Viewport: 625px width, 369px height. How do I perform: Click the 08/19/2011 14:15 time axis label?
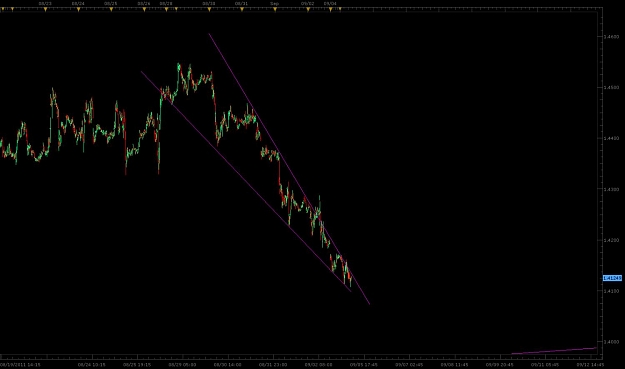tap(20, 364)
